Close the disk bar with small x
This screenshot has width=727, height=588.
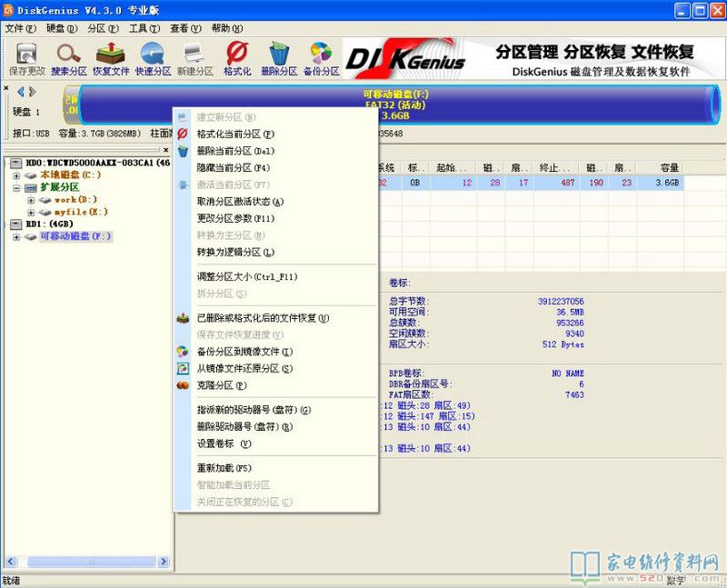[6, 87]
